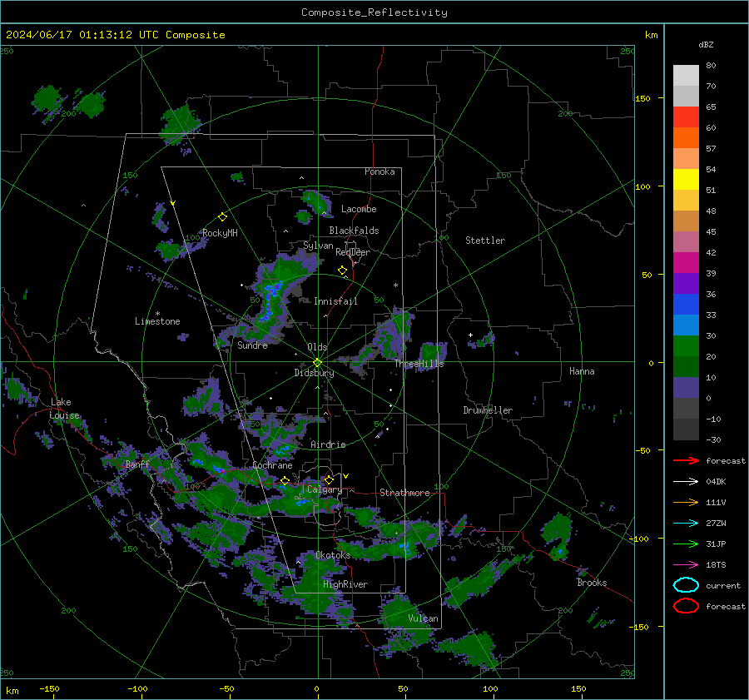Click the Airdrie city label
This screenshot has height=700, width=749.
pos(328,444)
